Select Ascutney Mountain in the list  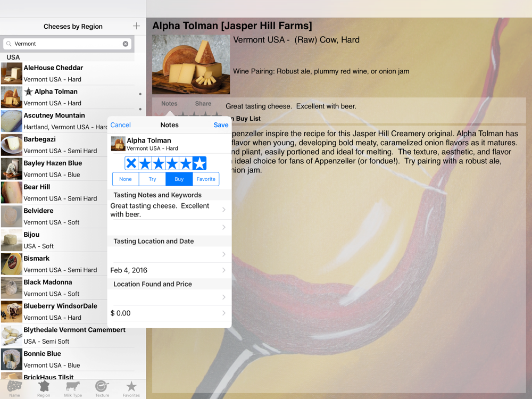coord(54,121)
